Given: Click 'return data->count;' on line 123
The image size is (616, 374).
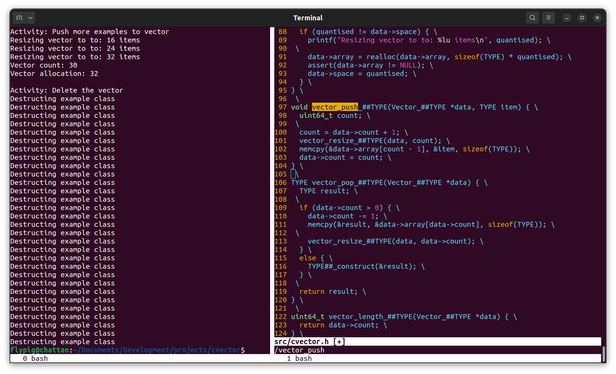Looking at the screenshot, I should (x=339, y=325).
